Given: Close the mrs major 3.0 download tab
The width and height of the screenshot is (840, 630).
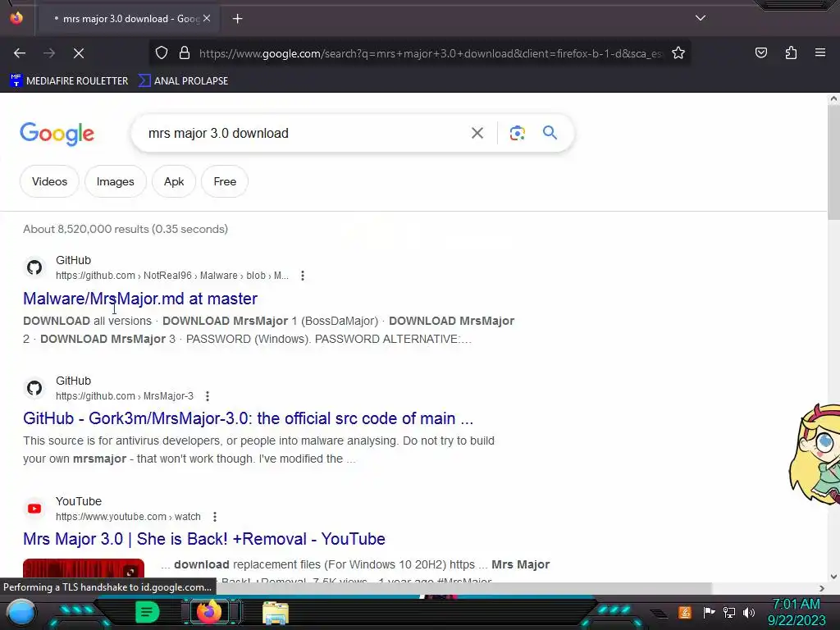Looking at the screenshot, I should (x=207, y=18).
